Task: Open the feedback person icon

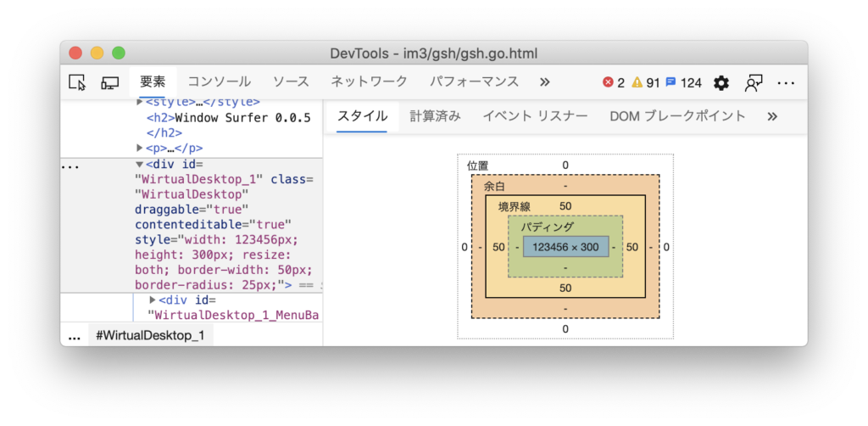Action: pyautogui.click(x=753, y=82)
